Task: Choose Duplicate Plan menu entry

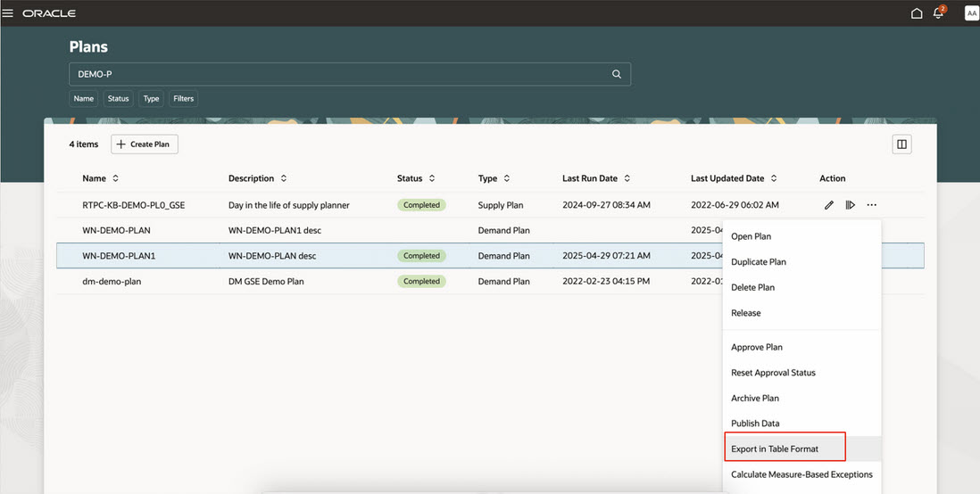Action: [x=801, y=261]
